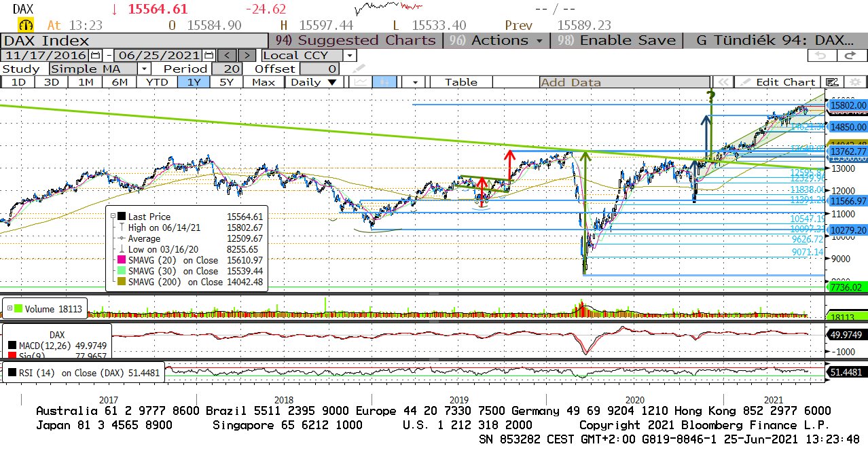Select the YTD time range

point(157,82)
